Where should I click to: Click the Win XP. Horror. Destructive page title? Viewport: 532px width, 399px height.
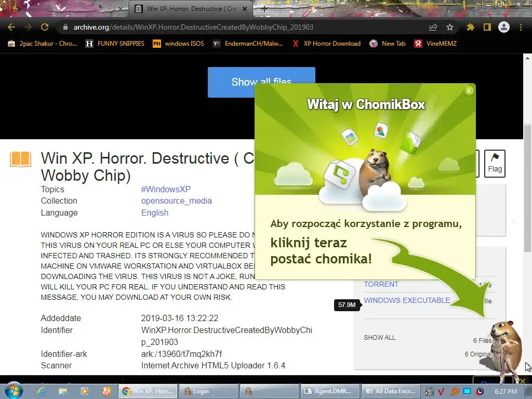pyautogui.click(x=147, y=167)
